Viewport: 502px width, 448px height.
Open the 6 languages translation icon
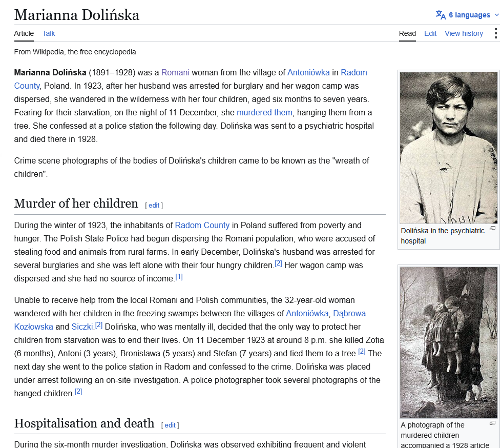pos(441,15)
